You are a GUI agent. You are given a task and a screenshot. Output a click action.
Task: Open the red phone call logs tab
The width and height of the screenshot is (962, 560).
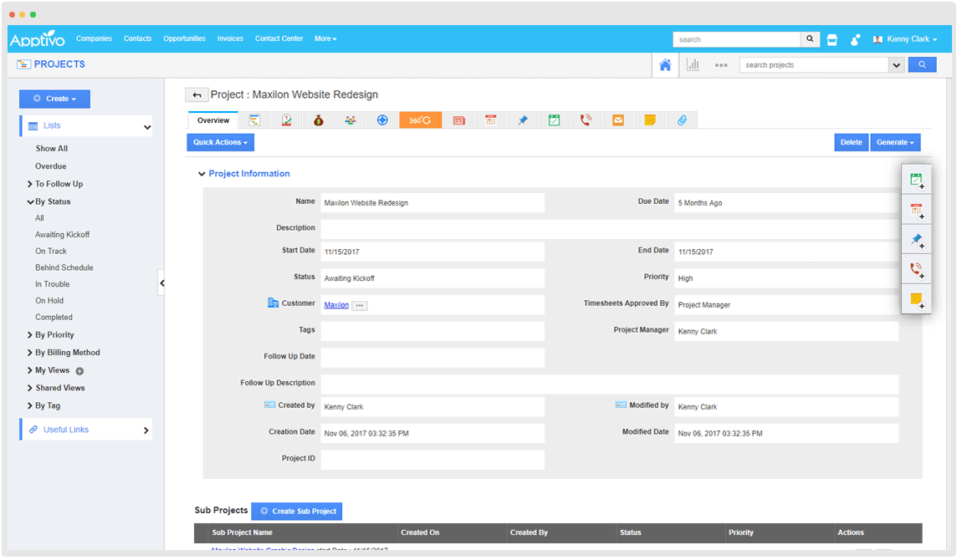[586, 120]
